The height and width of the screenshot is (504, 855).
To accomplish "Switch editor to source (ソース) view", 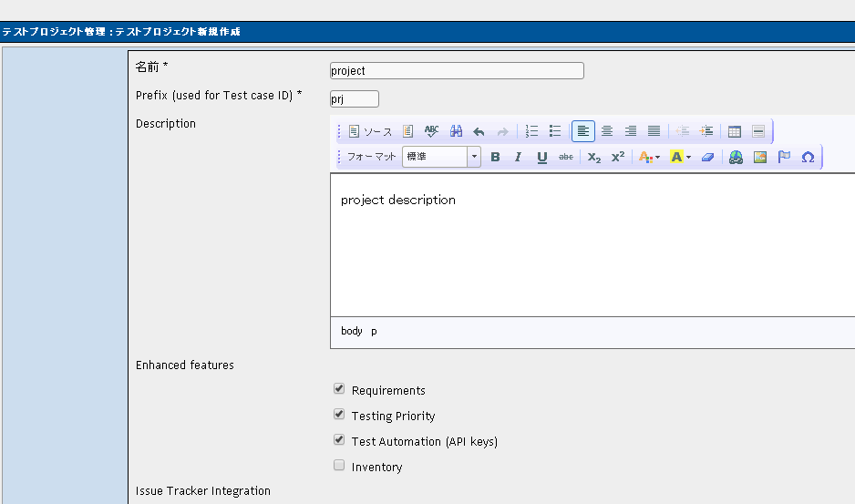I will [x=370, y=131].
